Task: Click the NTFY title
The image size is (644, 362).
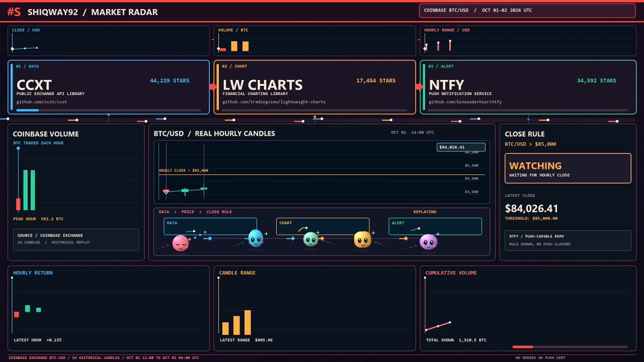Action: 447,85
